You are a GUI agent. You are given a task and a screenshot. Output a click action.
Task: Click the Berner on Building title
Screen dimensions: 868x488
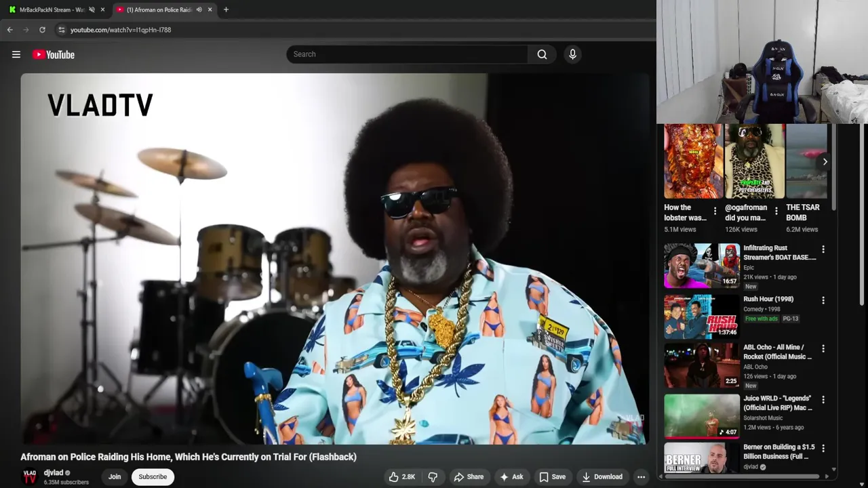(x=779, y=451)
